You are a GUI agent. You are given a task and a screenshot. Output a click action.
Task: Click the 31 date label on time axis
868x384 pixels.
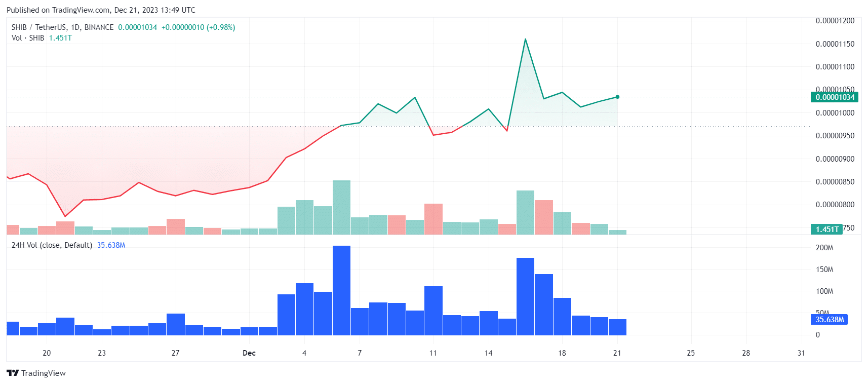point(801,353)
